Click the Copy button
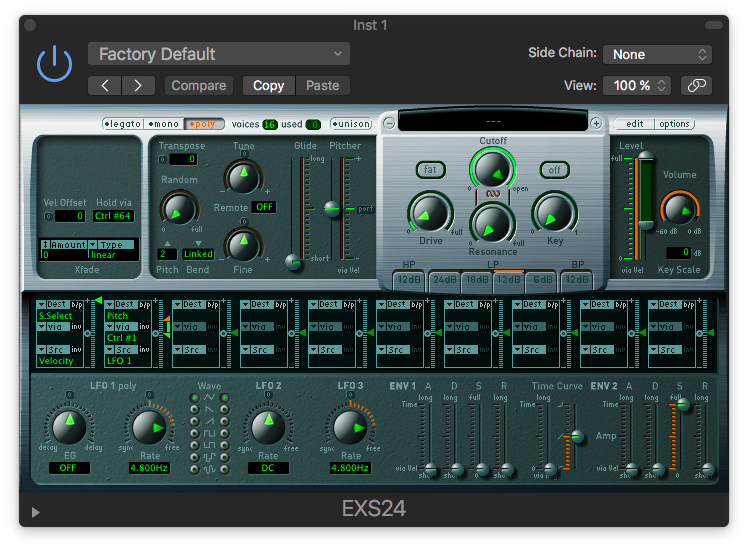Viewport: 748px width, 550px height. coord(269,85)
